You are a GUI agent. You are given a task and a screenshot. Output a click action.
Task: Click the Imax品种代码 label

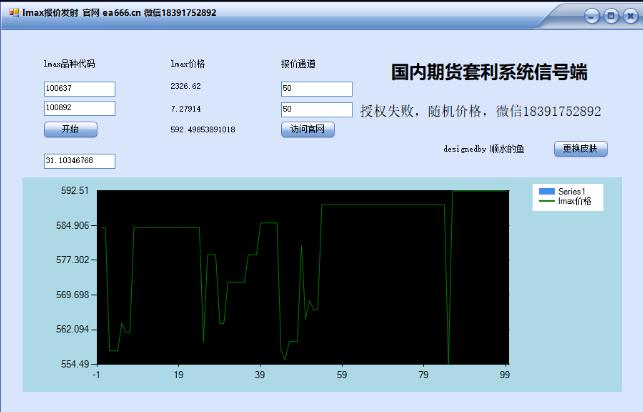[x=69, y=64]
